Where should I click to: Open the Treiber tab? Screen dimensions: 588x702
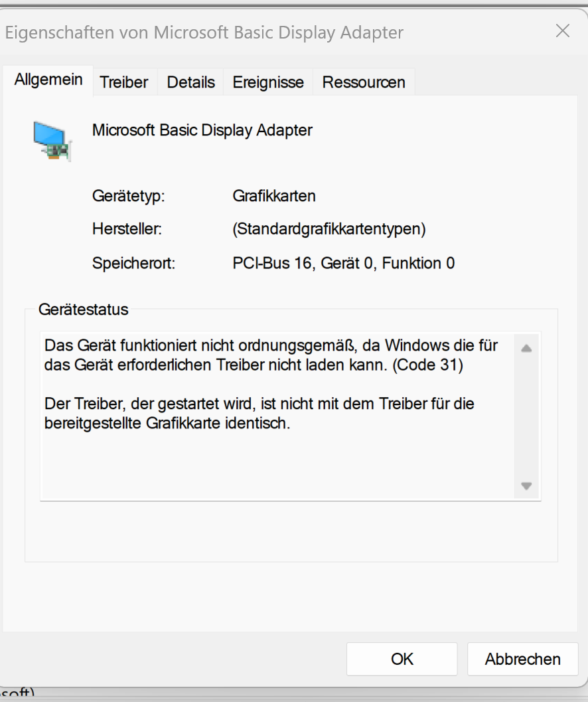click(x=124, y=82)
